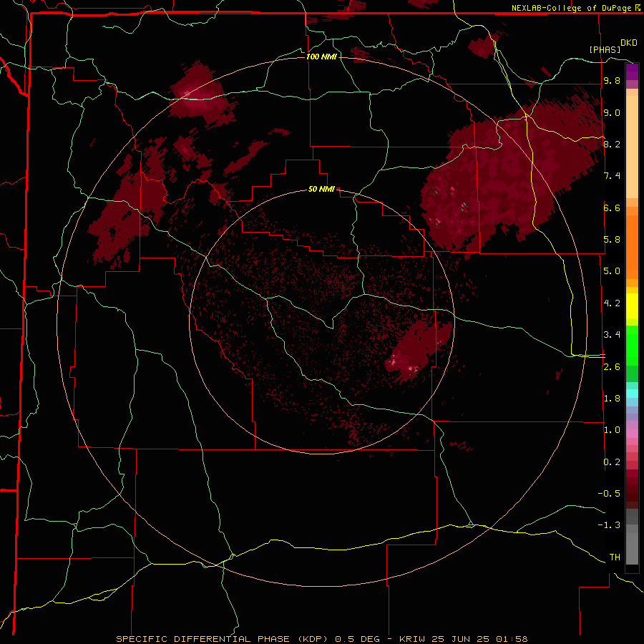
Task: Select the 50 NMI range ring label
Action: tap(321, 190)
